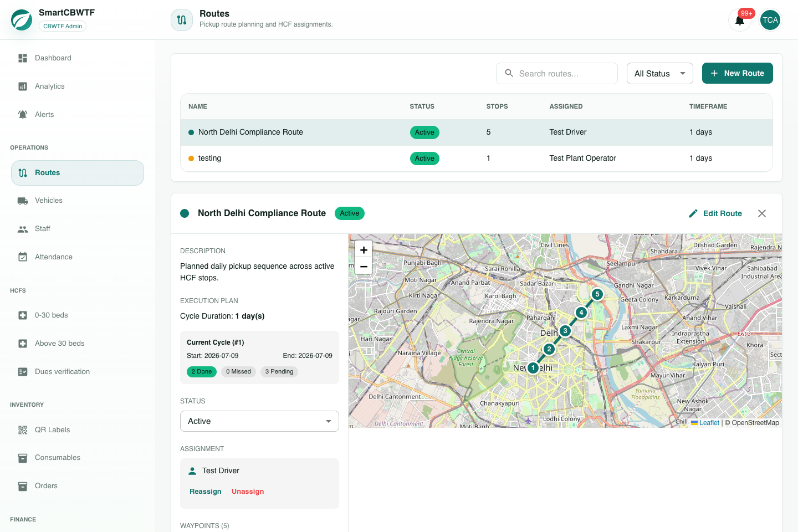The height and width of the screenshot is (532, 798).
Task: Open Alerts page
Action: [78, 115]
